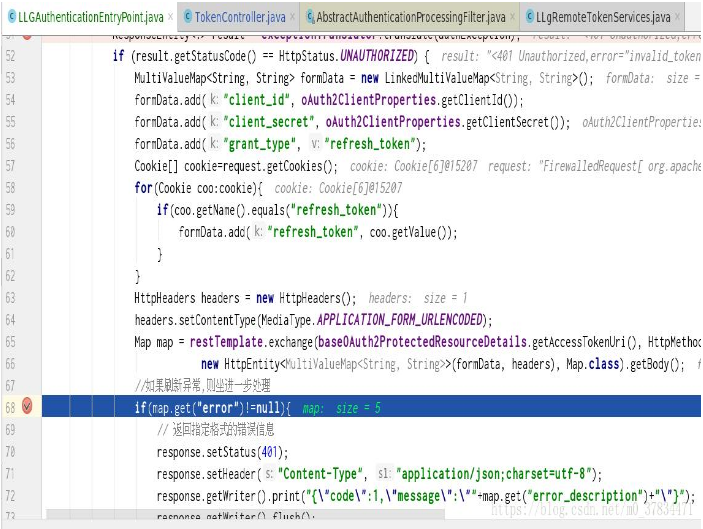The width and height of the screenshot is (703, 529).
Task: Click the "grant_type" string literal
Action: tap(260, 144)
